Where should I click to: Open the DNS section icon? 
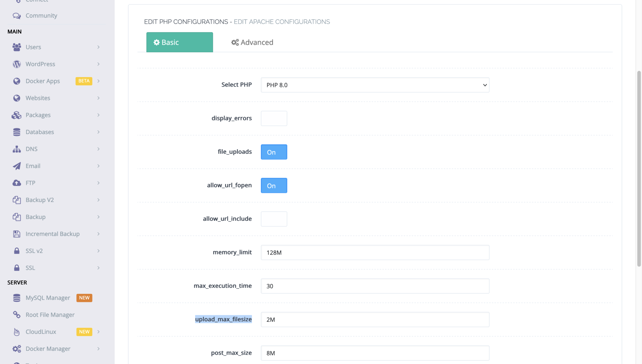17,149
